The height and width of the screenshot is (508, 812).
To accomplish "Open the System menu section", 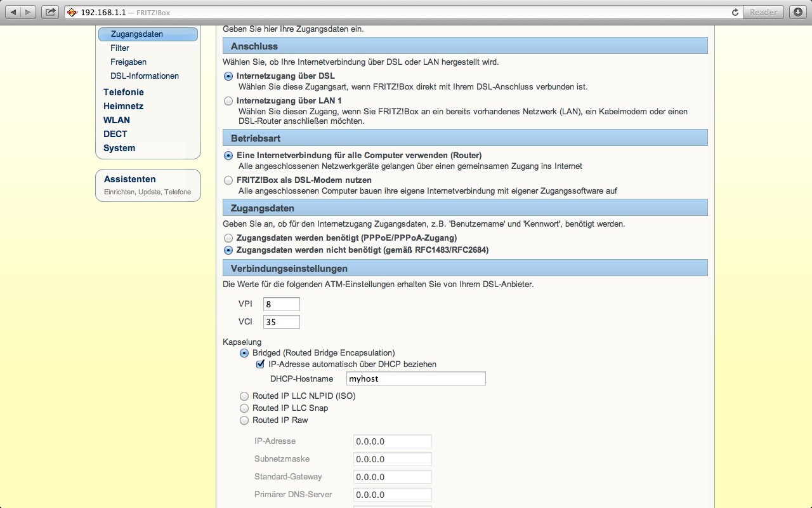I will tap(119, 148).
